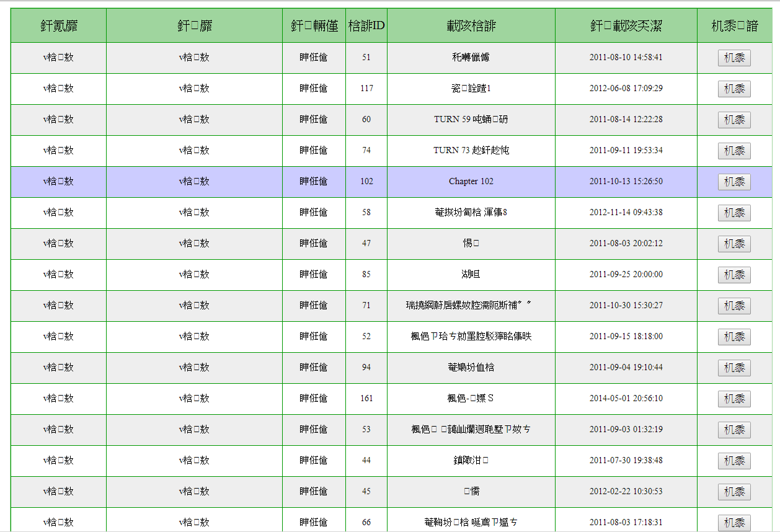Click the button in the row dated 2011-10-30 15:30:27

(x=734, y=306)
